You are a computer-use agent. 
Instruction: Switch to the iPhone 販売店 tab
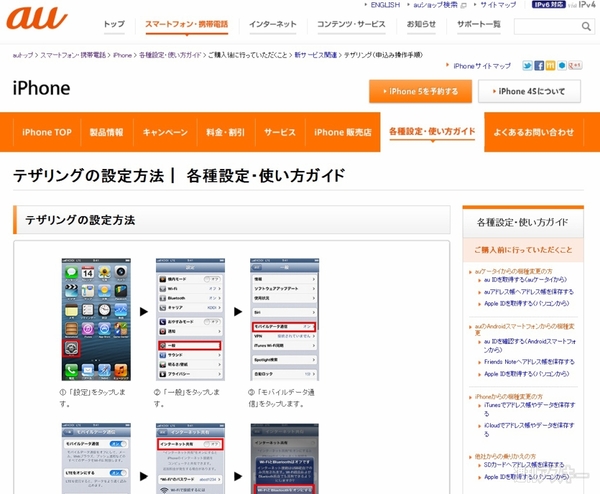tap(342, 132)
